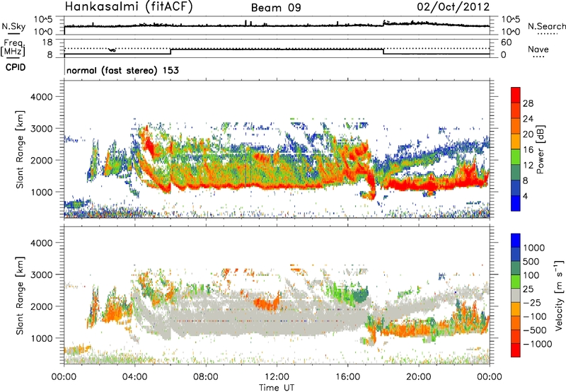566x392 pixels.
Task: Click the '4' power scale value
Action: click(x=526, y=196)
